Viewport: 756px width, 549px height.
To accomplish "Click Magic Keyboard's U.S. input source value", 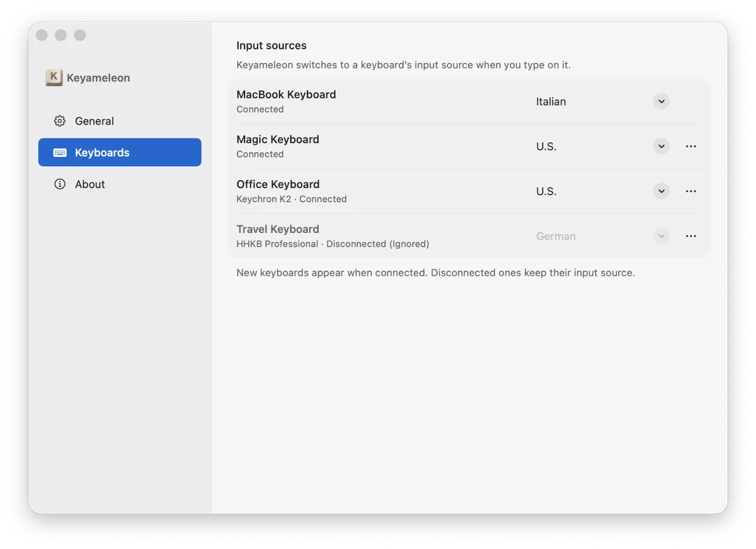I will coord(546,146).
